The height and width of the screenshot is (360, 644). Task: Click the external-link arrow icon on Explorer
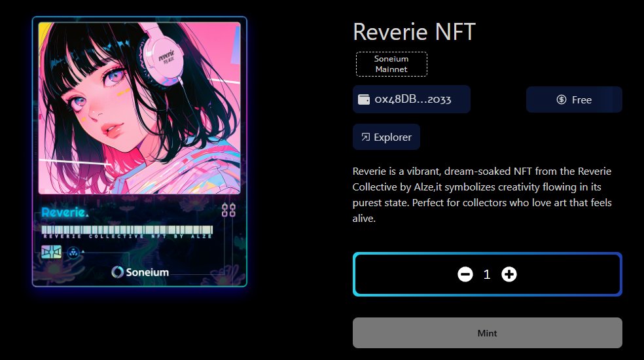click(365, 137)
